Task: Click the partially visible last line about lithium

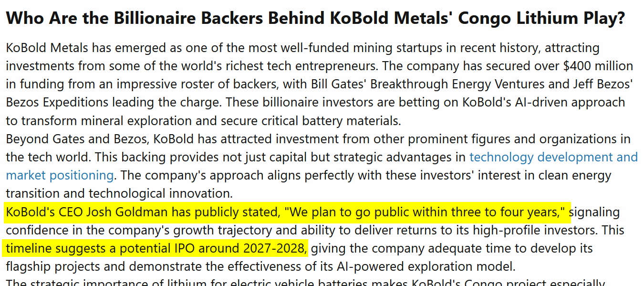Action: pyautogui.click(x=305, y=283)
